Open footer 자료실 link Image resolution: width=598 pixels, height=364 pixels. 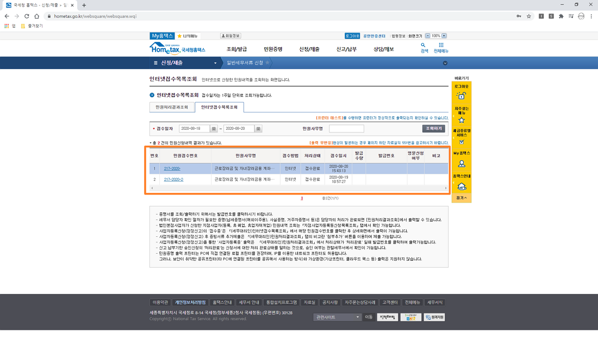click(309, 302)
